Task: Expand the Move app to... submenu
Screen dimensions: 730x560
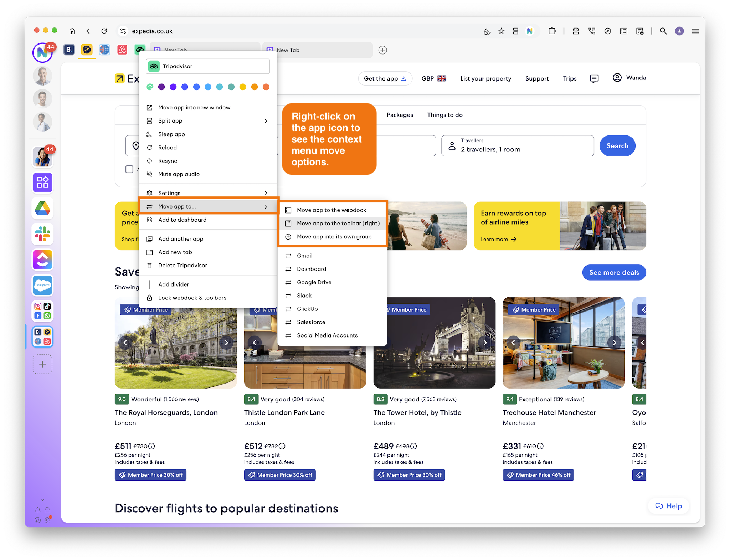Action: 208,206
